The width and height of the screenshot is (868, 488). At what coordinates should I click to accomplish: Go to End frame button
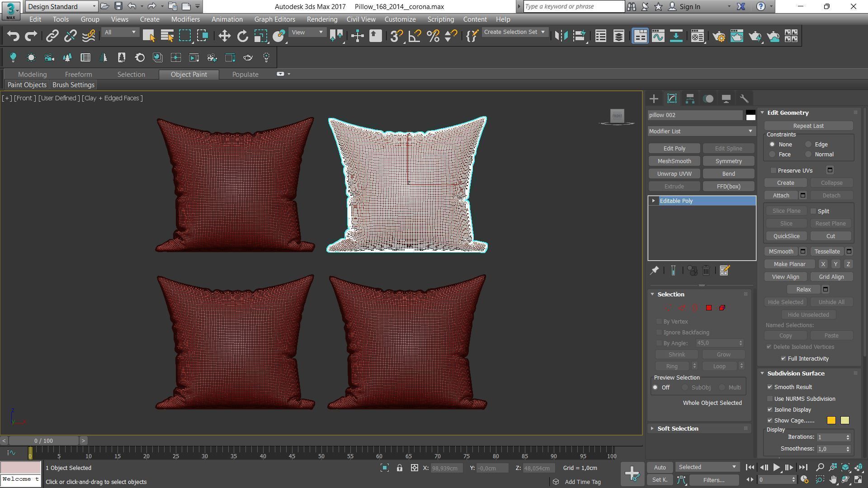803,468
